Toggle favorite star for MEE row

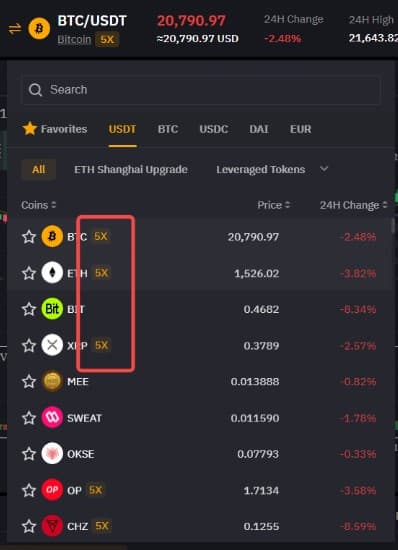coord(29,382)
